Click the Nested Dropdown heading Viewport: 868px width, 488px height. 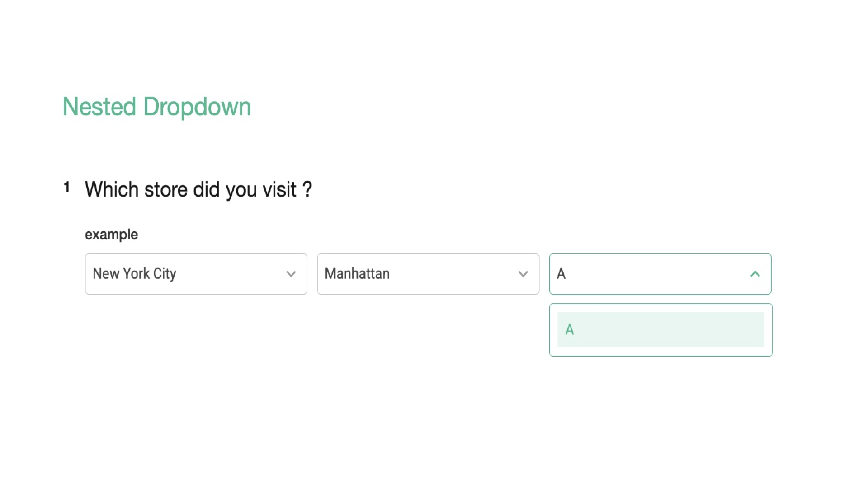pyautogui.click(x=156, y=107)
